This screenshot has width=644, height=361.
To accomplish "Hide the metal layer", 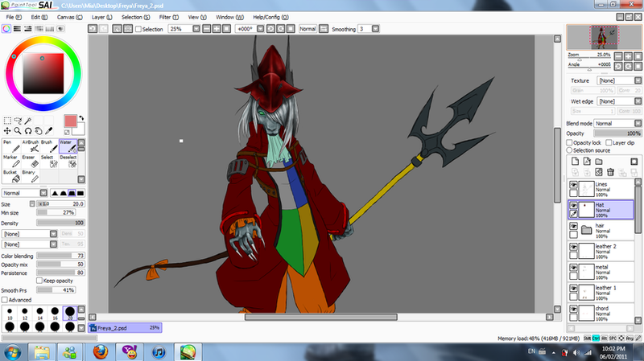I will pyautogui.click(x=573, y=268).
